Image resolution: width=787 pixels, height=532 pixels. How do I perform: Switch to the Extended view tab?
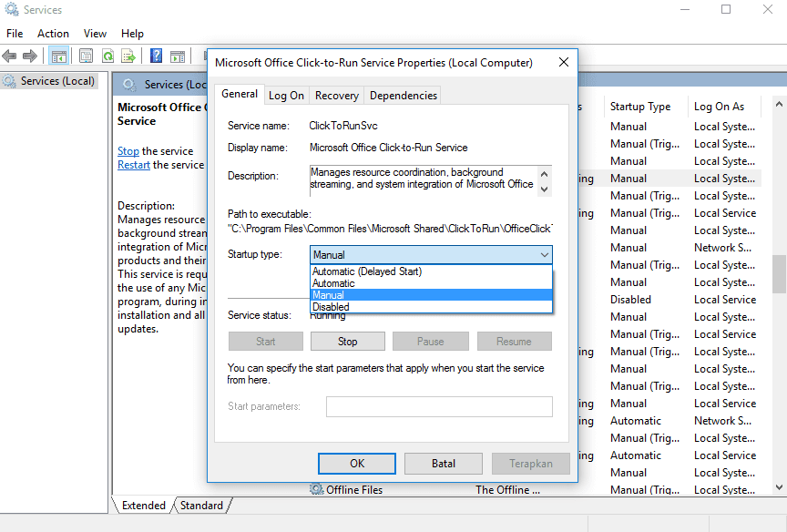[143, 506]
